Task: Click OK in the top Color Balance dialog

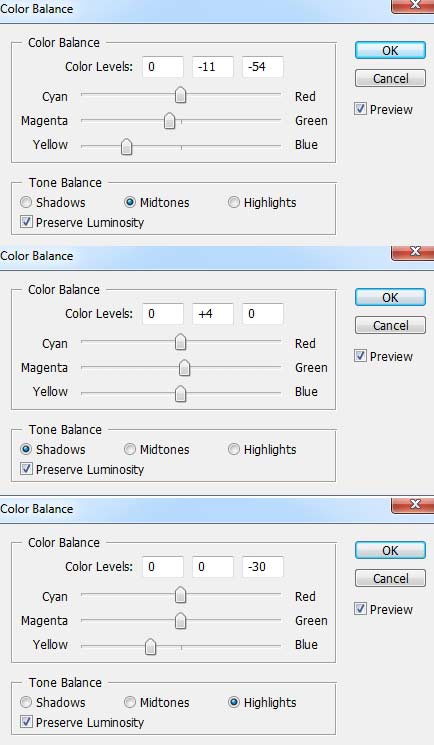Action: 390,50
